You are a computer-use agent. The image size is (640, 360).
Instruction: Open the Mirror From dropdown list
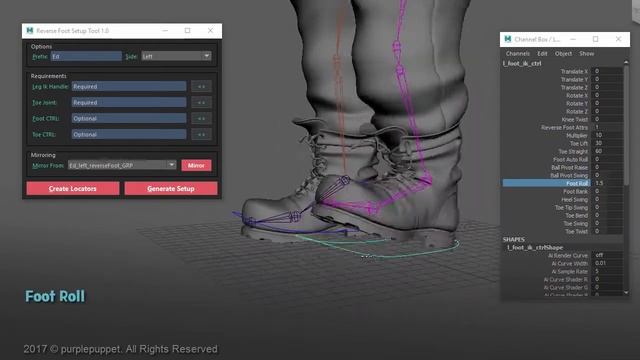click(x=122, y=165)
